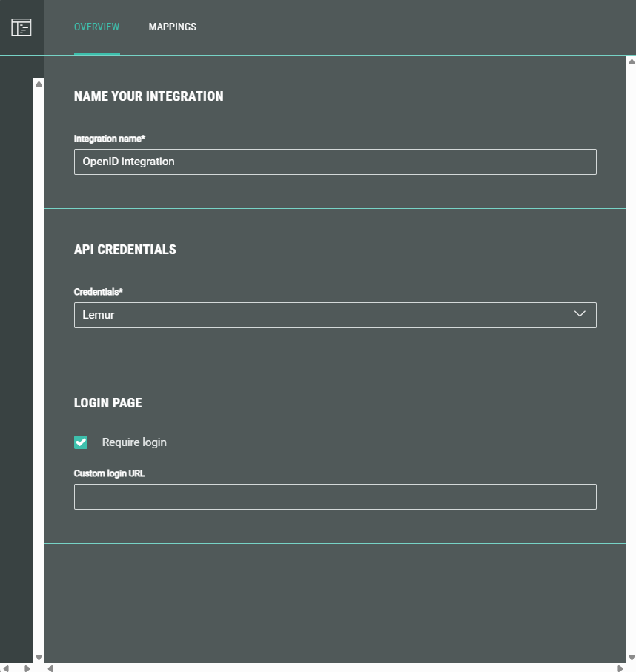Expand the Credentials chevron arrow
636x672 pixels.
[x=580, y=314]
